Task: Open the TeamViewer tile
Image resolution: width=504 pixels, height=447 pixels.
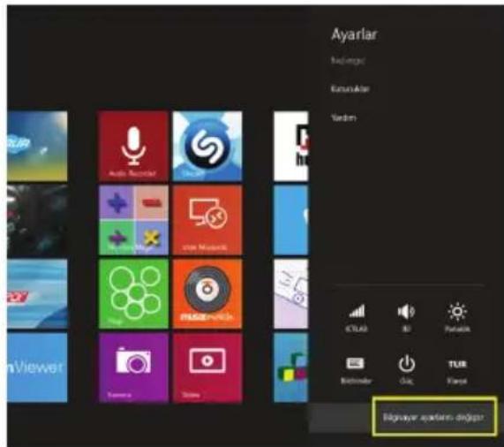Action: pos(37,367)
